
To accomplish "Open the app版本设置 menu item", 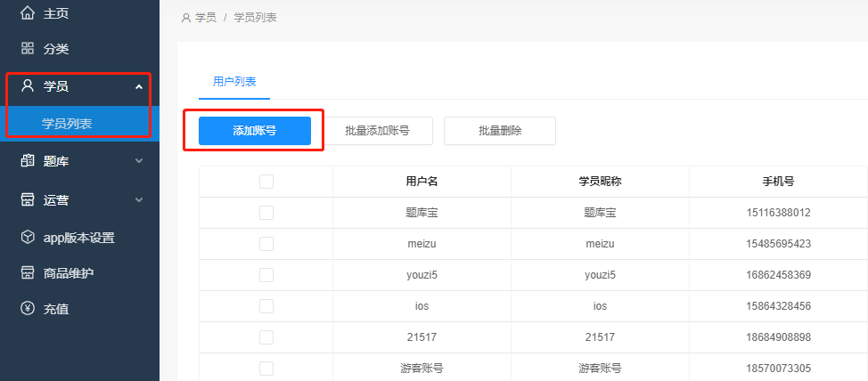I will click(x=79, y=238).
